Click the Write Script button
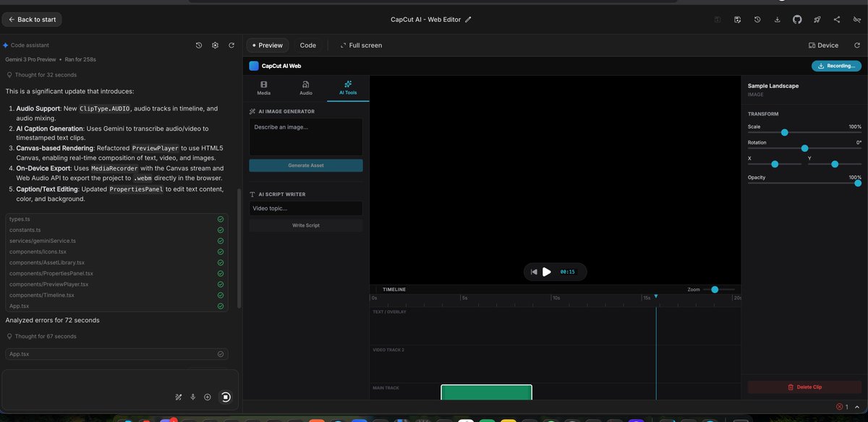 point(306,225)
